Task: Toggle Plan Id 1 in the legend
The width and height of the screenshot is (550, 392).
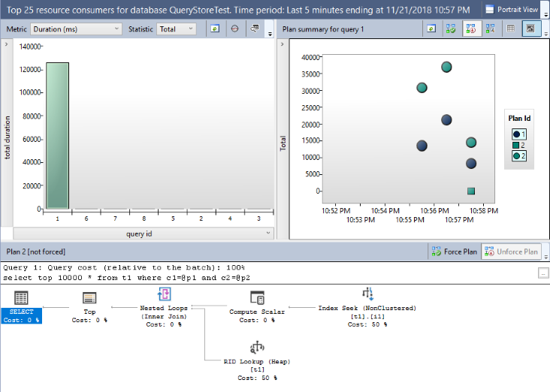Action: tap(518, 134)
